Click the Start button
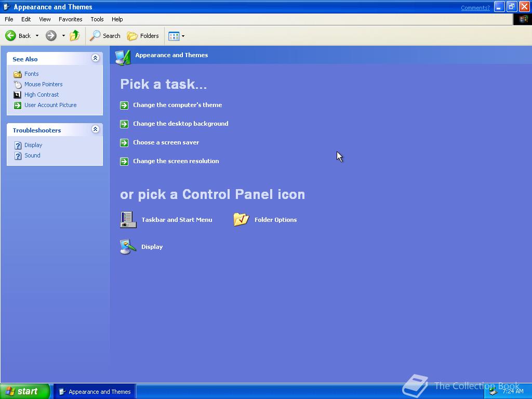Viewport: 532px width, 399px height. tap(25, 391)
